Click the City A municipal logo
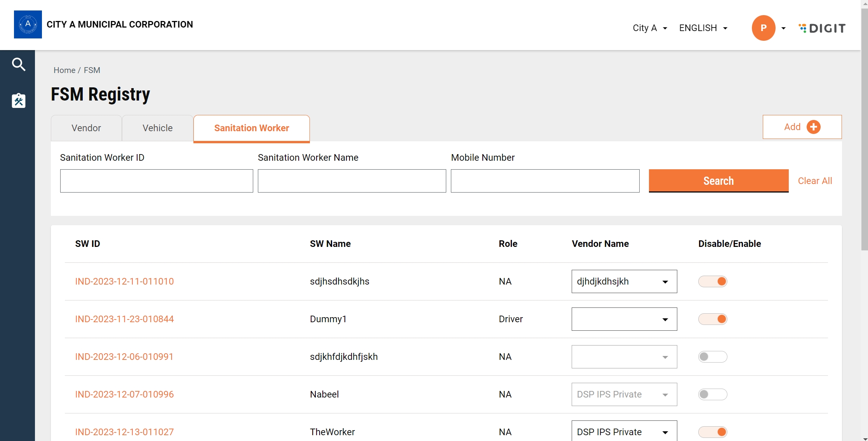The image size is (868, 441). pos(28,24)
